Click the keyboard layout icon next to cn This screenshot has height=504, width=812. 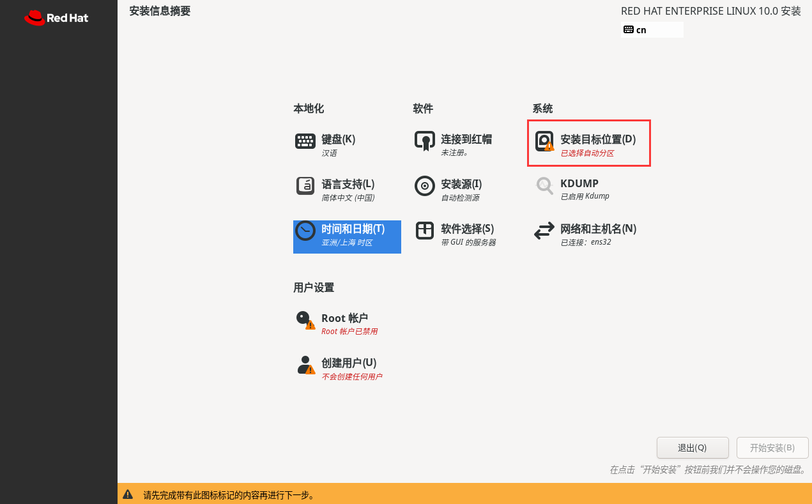(629, 29)
